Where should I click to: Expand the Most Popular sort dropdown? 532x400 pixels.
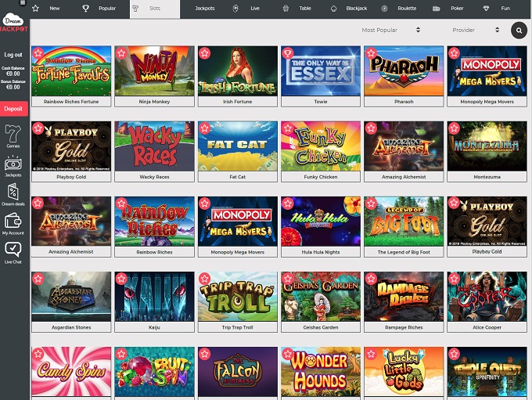[391, 30]
